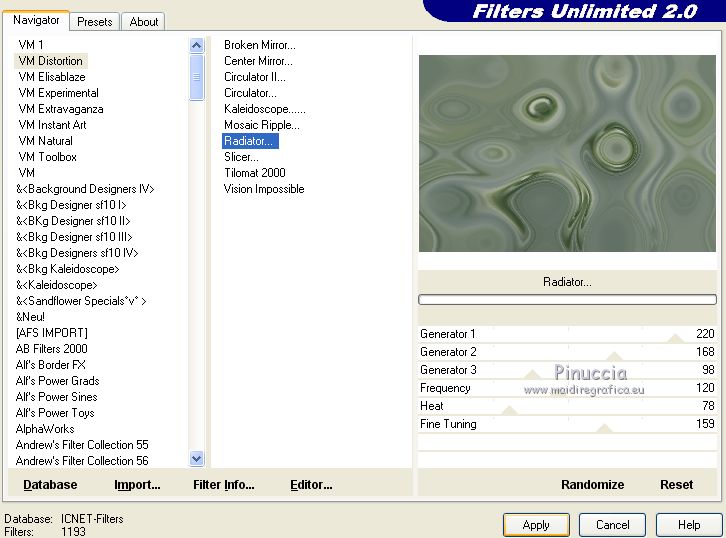
Task: Choose Mosaic Ripple filter
Action: [x=262, y=125]
